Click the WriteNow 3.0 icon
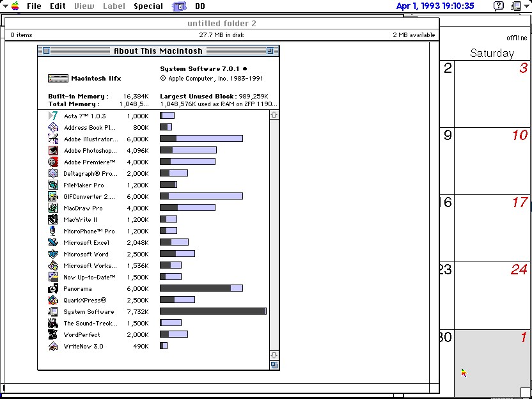 pos(53,347)
